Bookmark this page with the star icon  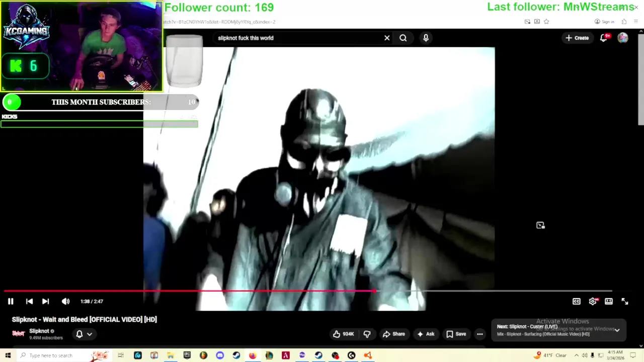[546, 22]
